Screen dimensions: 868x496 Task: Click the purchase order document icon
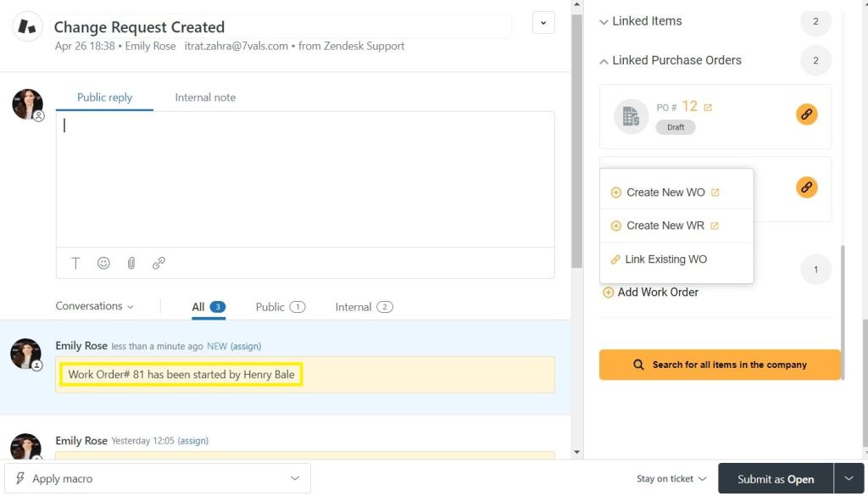631,116
